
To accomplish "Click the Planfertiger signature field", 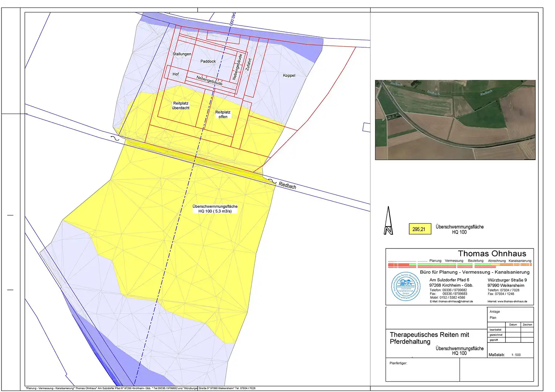I will click(422, 370).
